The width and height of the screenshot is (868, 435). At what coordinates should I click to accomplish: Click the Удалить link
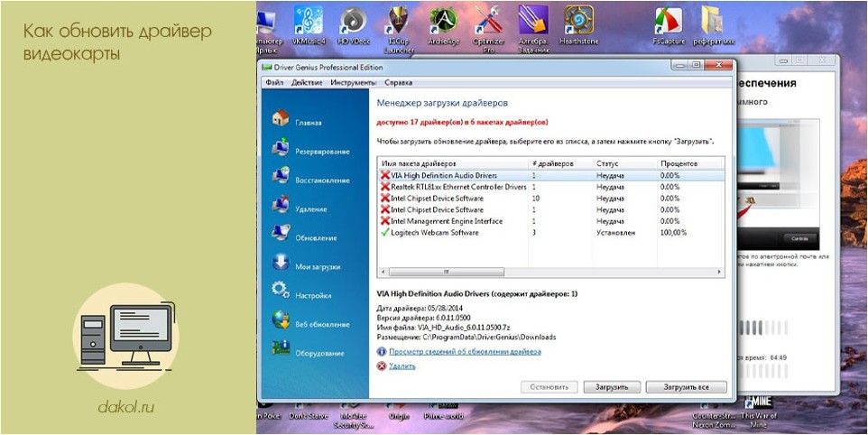coord(402,366)
